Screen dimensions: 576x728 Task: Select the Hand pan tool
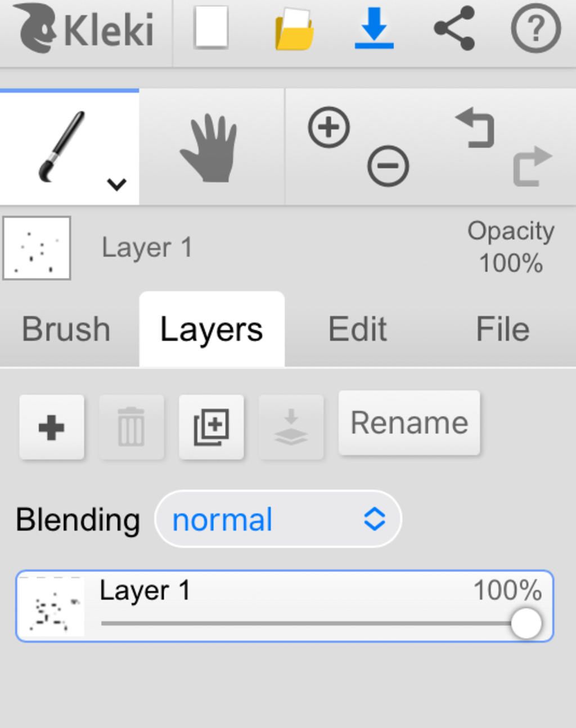[x=209, y=148]
